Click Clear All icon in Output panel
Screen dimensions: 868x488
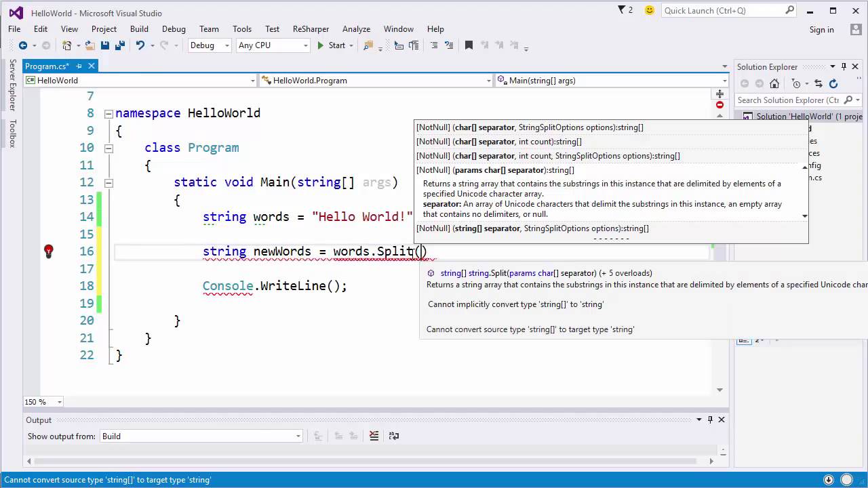374,436
